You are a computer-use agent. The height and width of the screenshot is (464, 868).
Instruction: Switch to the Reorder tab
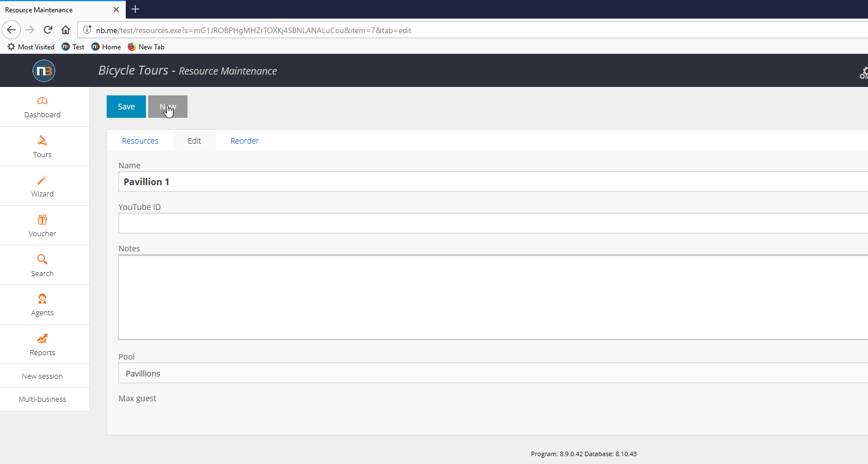(245, 141)
